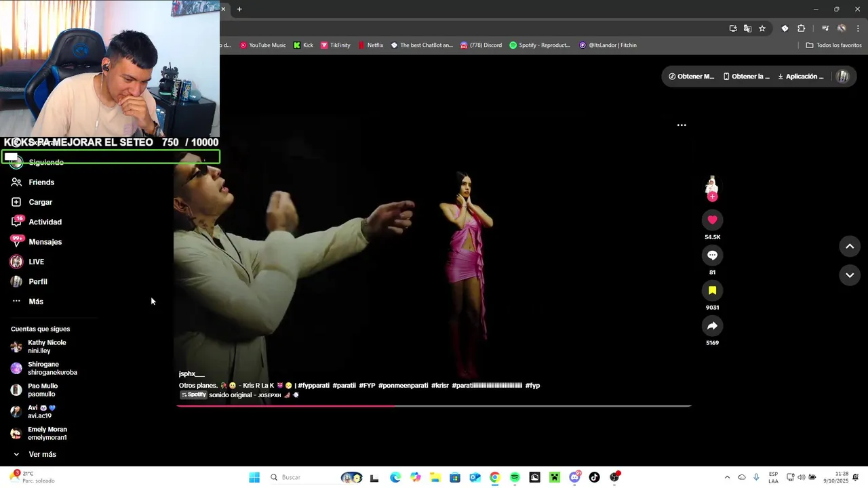The height and width of the screenshot is (488, 868).
Task: Open the Windows Start menu
Action: coord(254,477)
